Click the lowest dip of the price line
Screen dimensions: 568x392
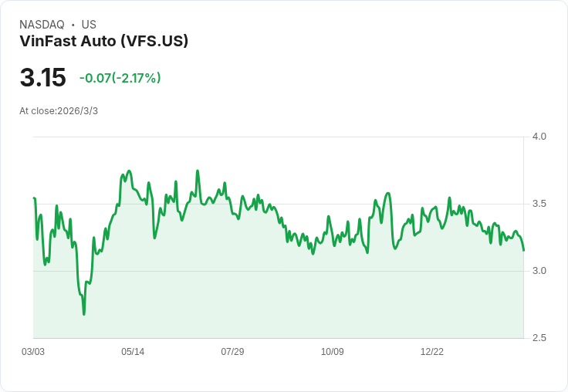click(x=84, y=314)
